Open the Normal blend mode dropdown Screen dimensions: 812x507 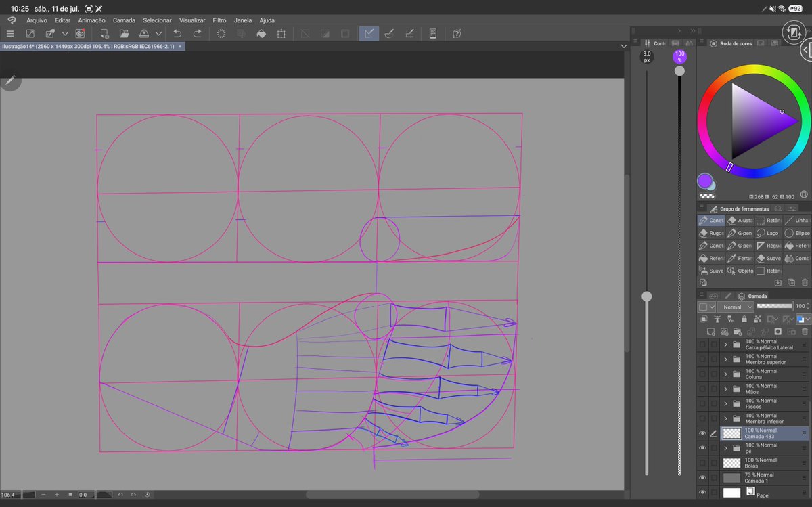(x=736, y=307)
